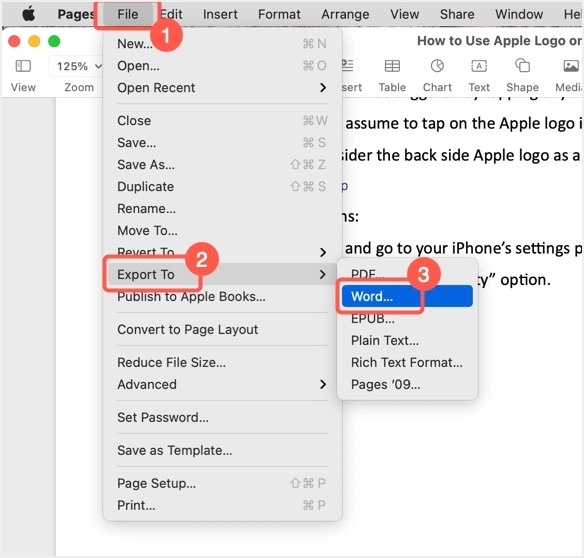The width and height of the screenshot is (584, 558).
Task: Choose Save As... menu item
Action: pyautogui.click(x=222, y=164)
